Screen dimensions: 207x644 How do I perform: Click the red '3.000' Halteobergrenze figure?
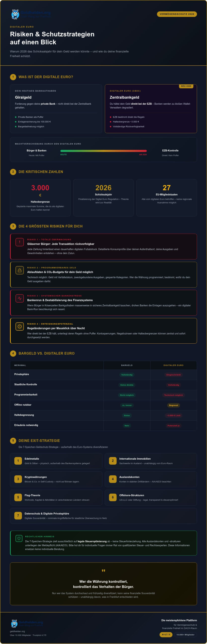click(x=40, y=188)
